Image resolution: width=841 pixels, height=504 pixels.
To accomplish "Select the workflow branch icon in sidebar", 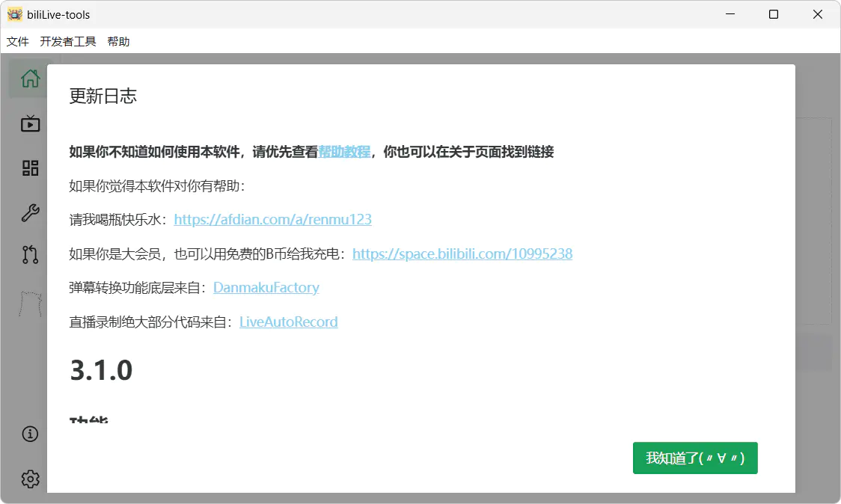I will [x=30, y=254].
